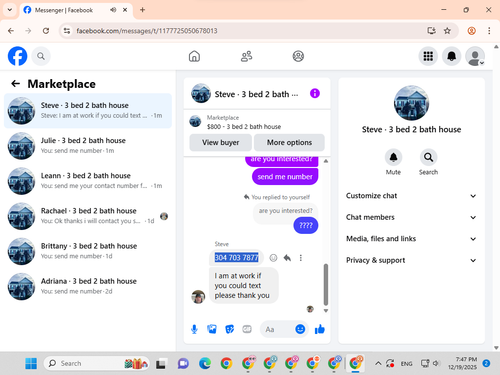This screenshot has height=375, width=500.
Task: Open the Leann 3 bed 2 bath house conversation
Action: point(88,181)
